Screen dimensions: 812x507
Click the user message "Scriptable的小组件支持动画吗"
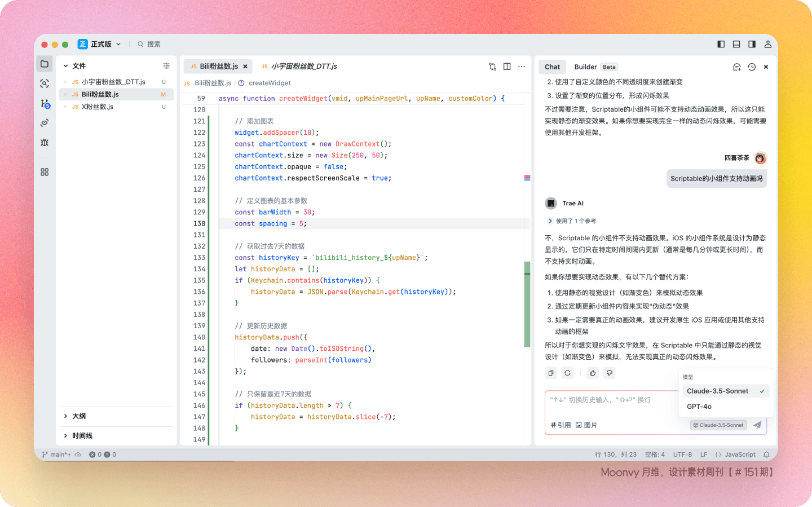tap(716, 179)
